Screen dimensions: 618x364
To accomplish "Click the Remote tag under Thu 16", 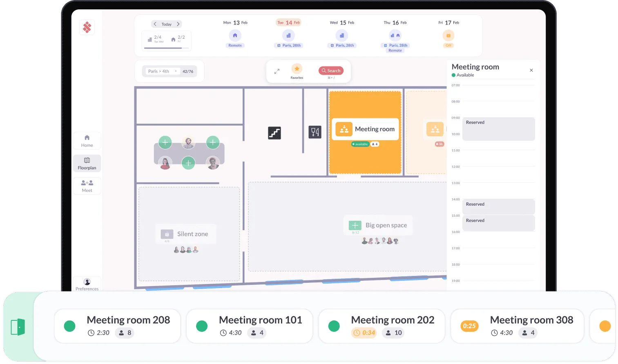I will tap(395, 51).
